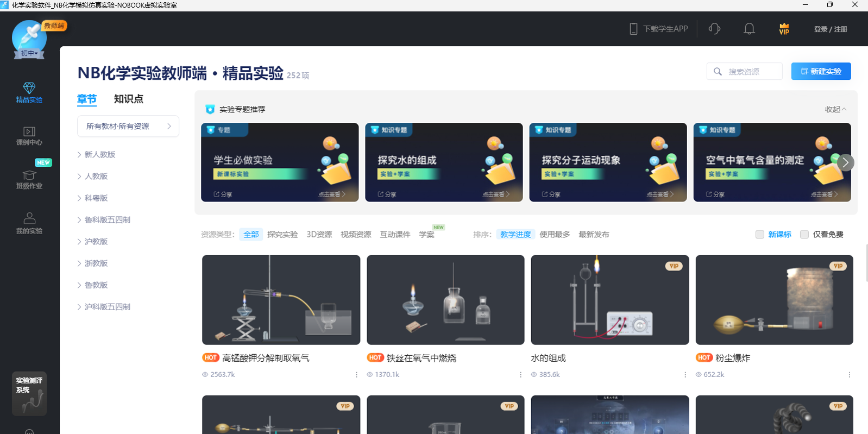Viewport: 868px width, 434px height.
Task: Focus the 搜索资源 search field
Action: [744, 71]
